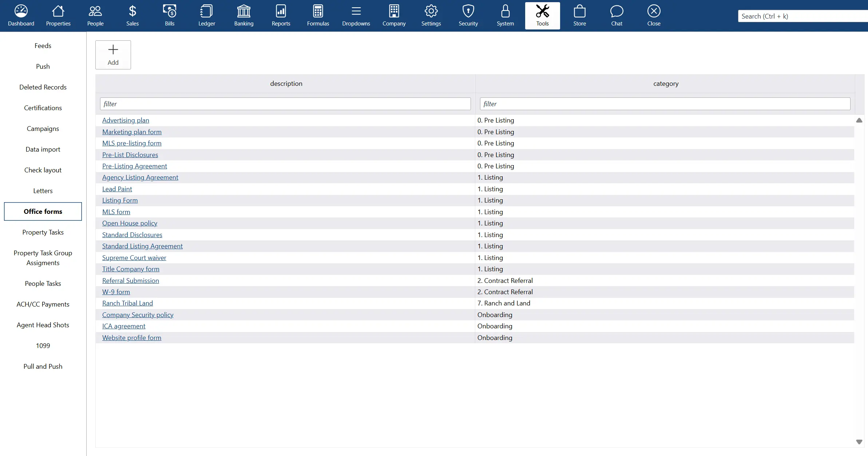Open Pre-List Disclosures link
This screenshot has height=456, width=868.
(x=130, y=155)
